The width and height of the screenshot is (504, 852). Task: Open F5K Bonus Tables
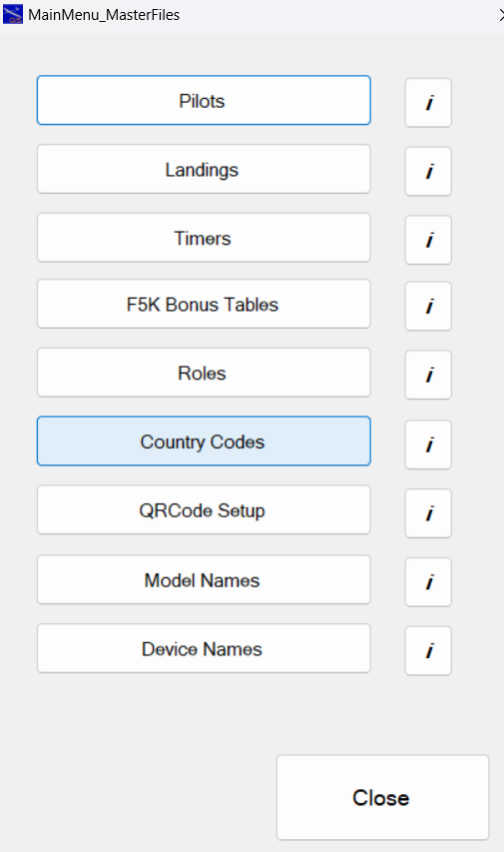pyautogui.click(x=204, y=304)
